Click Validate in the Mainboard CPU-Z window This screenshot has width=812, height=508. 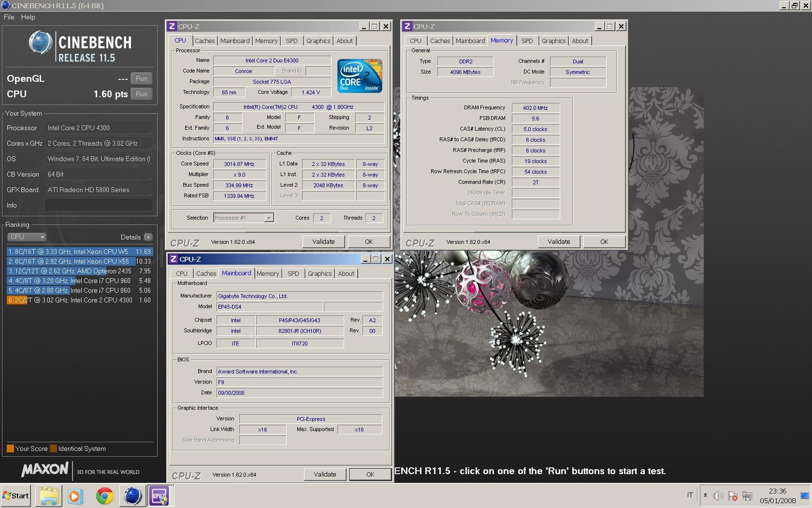(325, 475)
